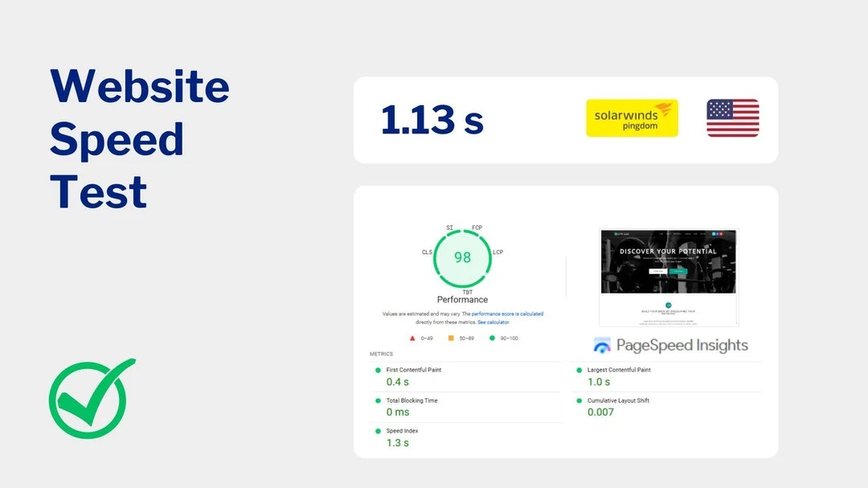
Task: Click the 'First Contentful Paint' metric label
Action: (x=414, y=370)
